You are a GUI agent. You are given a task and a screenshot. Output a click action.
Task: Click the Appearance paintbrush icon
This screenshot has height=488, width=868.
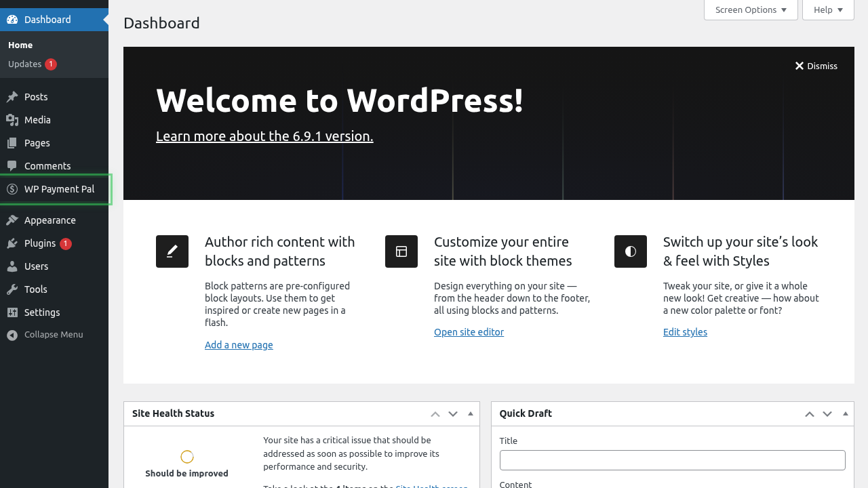(12, 220)
